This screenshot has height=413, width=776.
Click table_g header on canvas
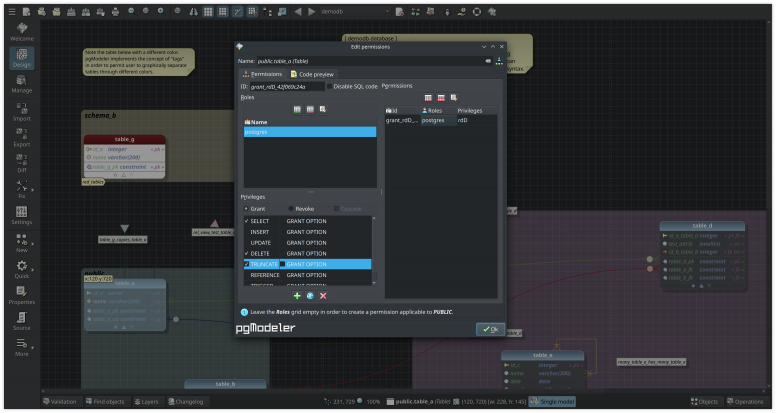pos(124,139)
